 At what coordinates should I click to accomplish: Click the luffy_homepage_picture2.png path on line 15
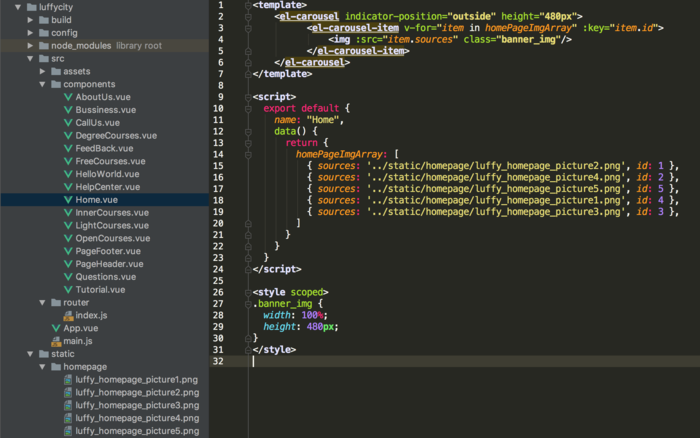click(495, 166)
